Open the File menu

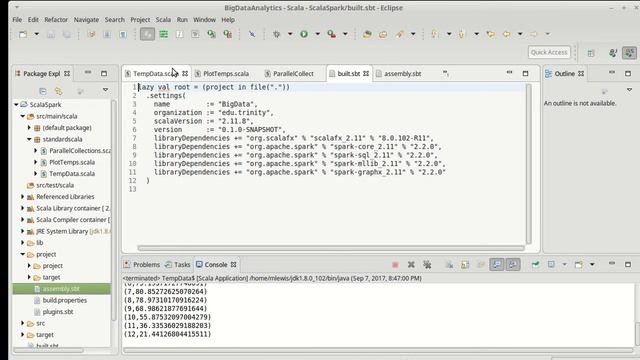(17, 20)
